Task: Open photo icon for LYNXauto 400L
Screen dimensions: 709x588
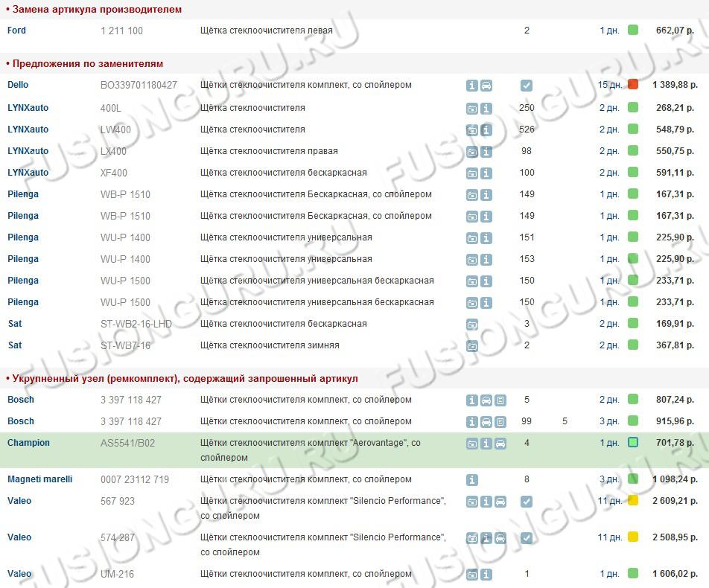Action: tap(471, 109)
